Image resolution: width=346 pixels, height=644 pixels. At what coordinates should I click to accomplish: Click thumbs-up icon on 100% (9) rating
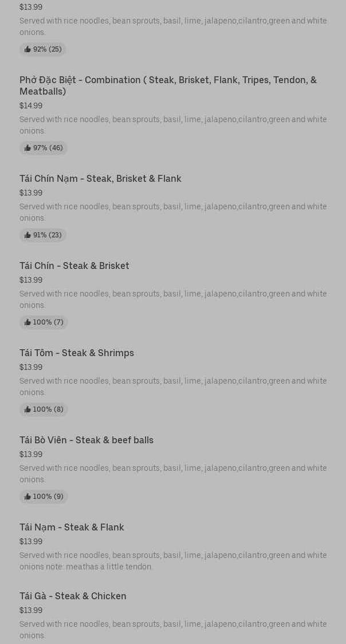pyautogui.click(x=27, y=497)
